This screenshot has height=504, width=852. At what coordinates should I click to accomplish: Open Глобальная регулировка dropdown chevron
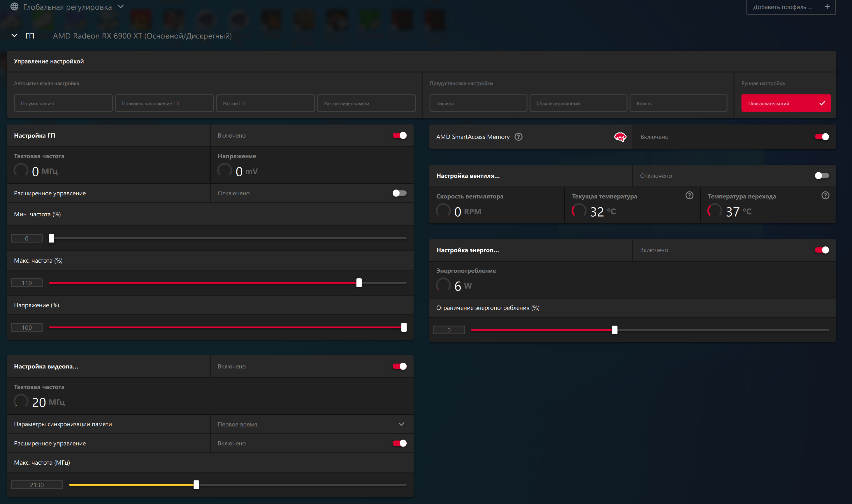point(121,6)
